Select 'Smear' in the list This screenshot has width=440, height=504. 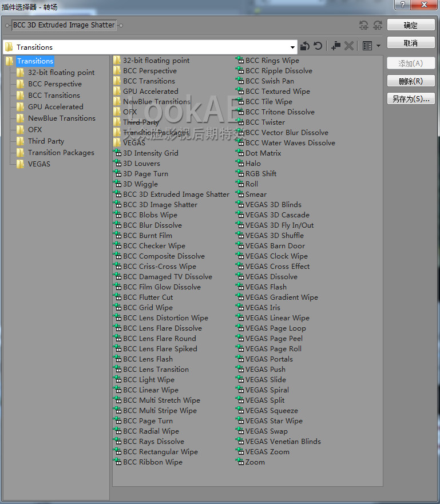[256, 194]
